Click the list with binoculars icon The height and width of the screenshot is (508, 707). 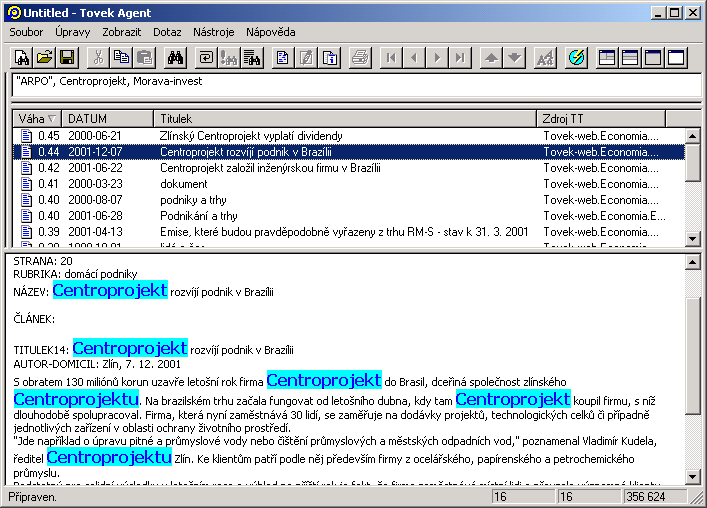point(252,58)
